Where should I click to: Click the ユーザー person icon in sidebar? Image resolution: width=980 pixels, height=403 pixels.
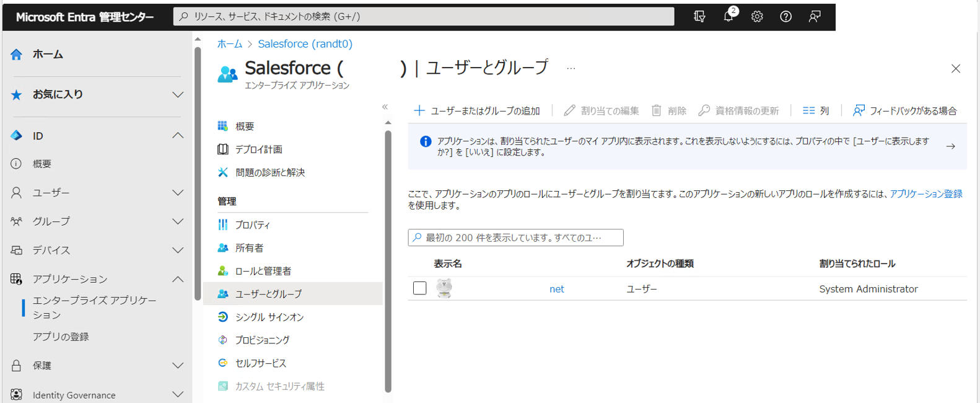pos(17,193)
